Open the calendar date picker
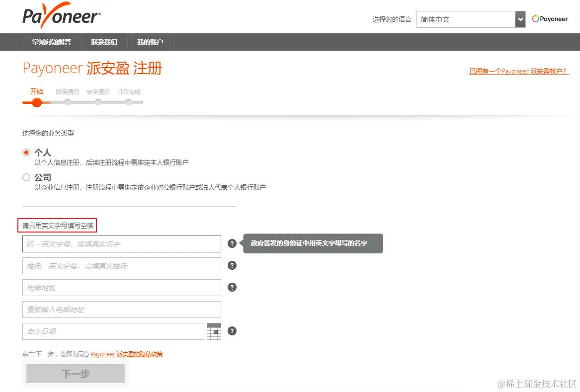Image resolution: width=580 pixels, height=392 pixels. (214, 330)
